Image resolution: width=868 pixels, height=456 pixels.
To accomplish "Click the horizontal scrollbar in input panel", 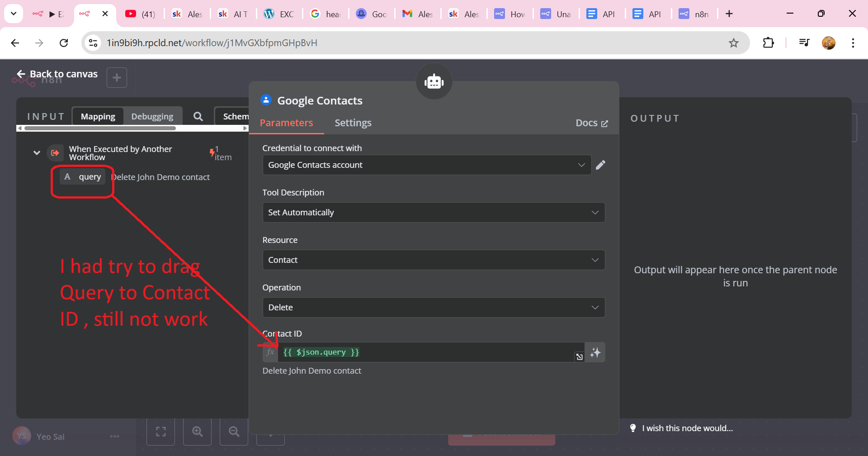I will pos(100,128).
